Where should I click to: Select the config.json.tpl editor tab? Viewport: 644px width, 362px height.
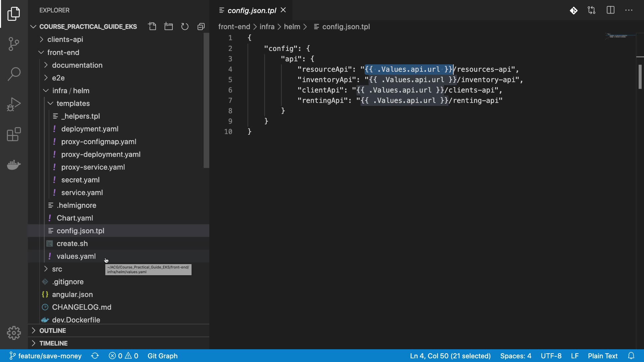[x=252, y=10]
